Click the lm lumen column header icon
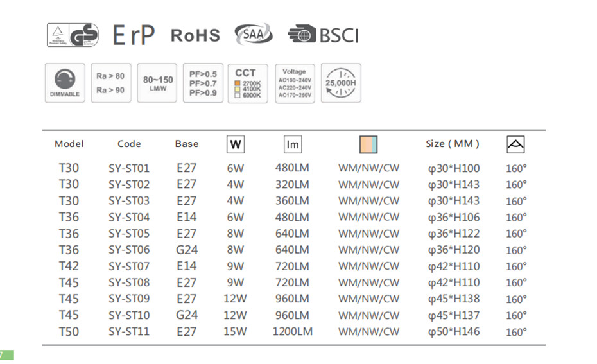The width and height of the screenshot is (597, 364). (x=292, y=144)
